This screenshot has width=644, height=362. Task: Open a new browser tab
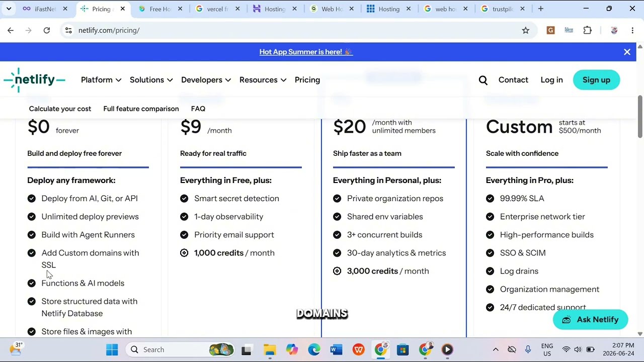pos(540,9)
